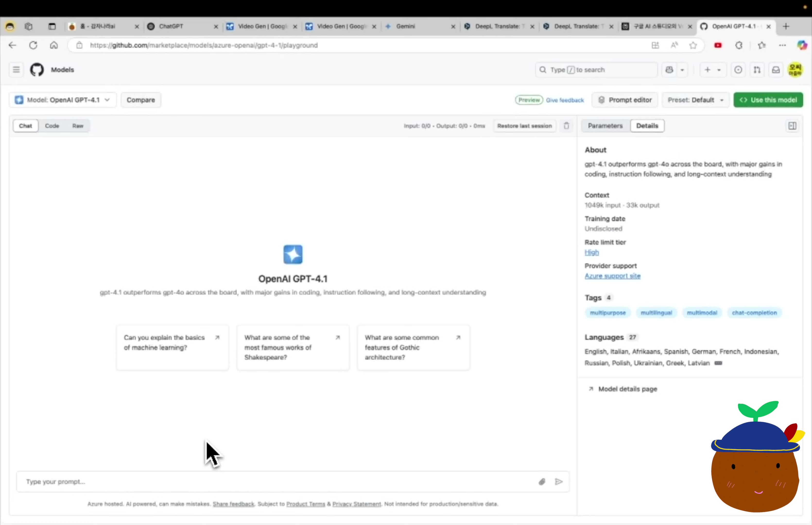The image size is (812, 525).
Task: Open the pull requests icon
Action: click(757, 70)
